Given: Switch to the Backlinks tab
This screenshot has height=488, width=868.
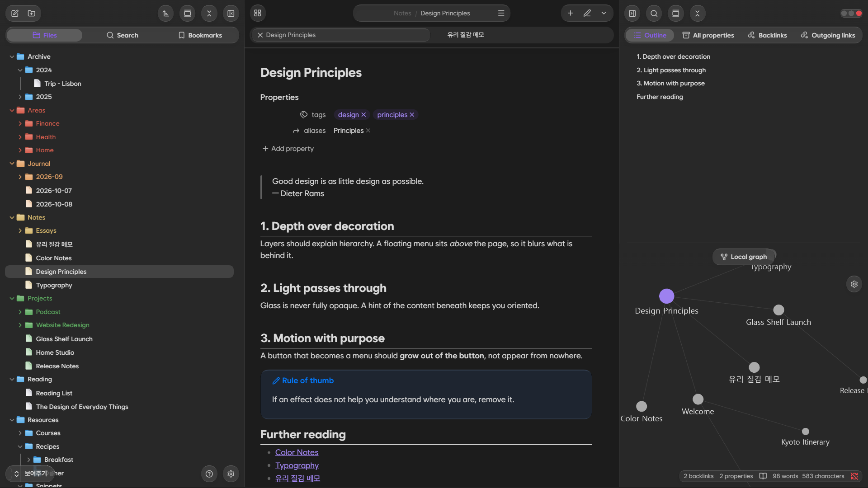Looking at the screenshot, I should 767,35.
